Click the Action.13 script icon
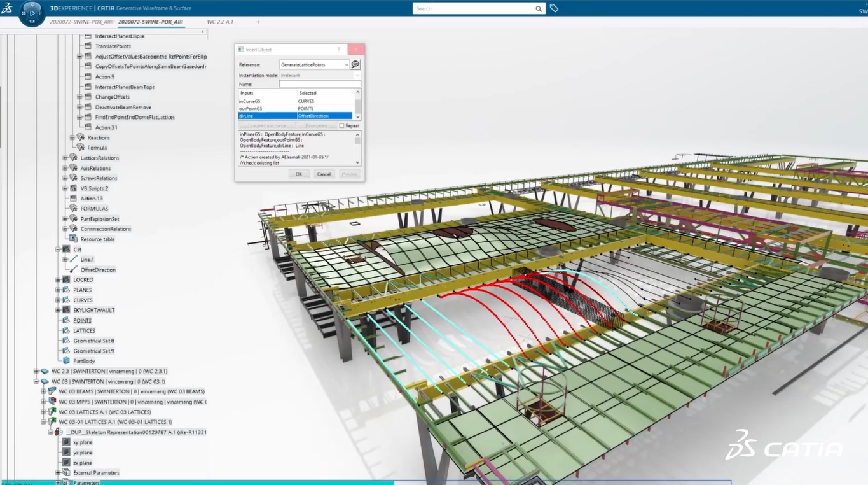Image resolution: width=868 pixels, height=485 pixels. (x=73, y=198)
